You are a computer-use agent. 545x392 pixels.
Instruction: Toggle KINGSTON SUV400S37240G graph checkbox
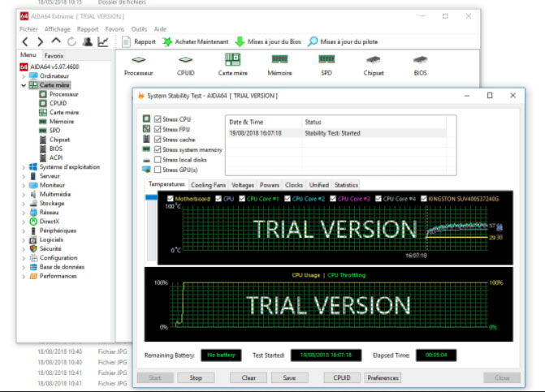coord(424,199)
